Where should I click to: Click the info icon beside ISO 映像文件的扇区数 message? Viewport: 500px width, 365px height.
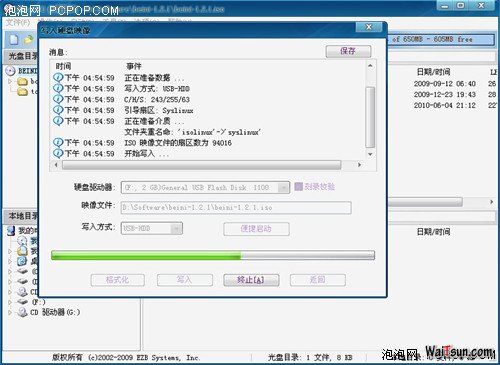click(58, 142)
